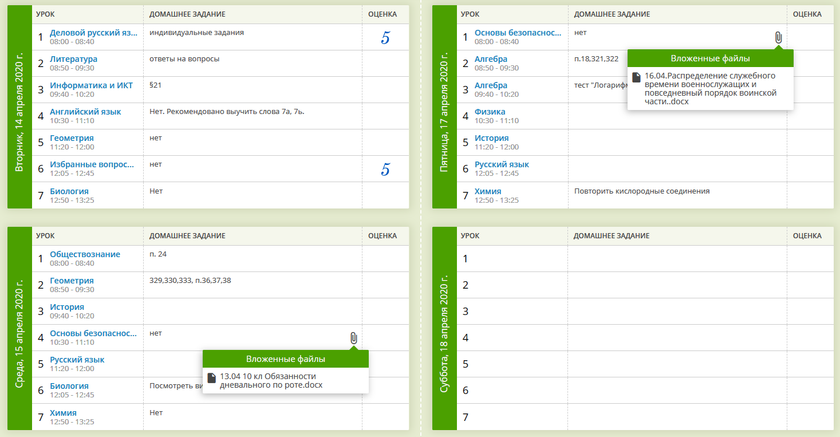The width and height of the screenshot is (840, 437).
Task: Click the paperclip icon in Friday's first lesson
Action: pyautogui.click(x=778, y=37)
